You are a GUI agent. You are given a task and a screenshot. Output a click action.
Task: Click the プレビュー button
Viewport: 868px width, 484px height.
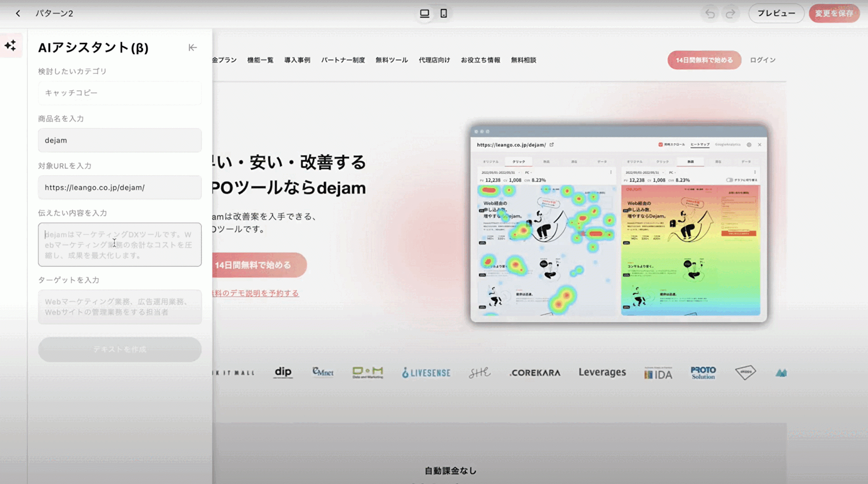(x=776, y=13)
